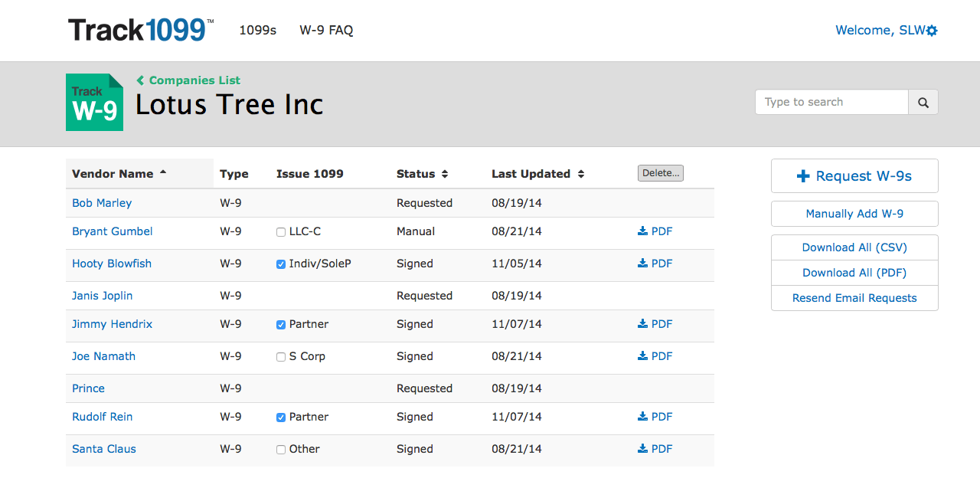Check Issue 1099 for Santa Claus
The width and height of the screenshot is (980, 488).
pyautogui.click(x=281, y=450)
